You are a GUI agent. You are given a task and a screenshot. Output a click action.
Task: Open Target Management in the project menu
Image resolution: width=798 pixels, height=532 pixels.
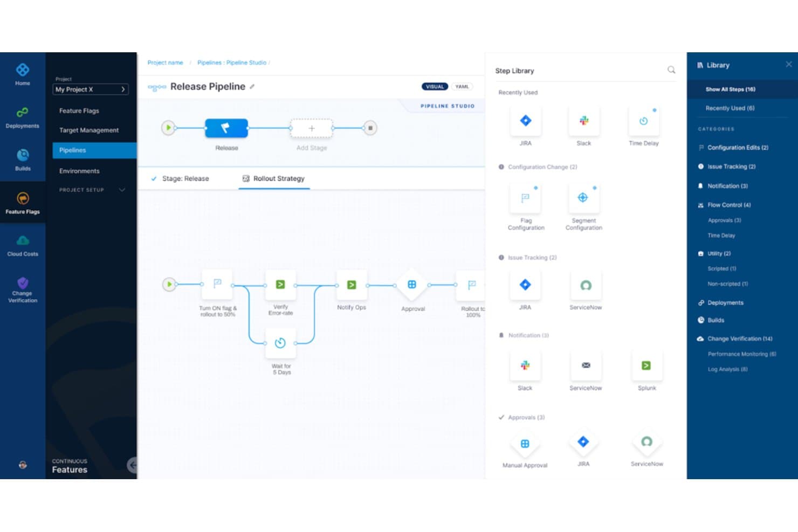point(89,130)
